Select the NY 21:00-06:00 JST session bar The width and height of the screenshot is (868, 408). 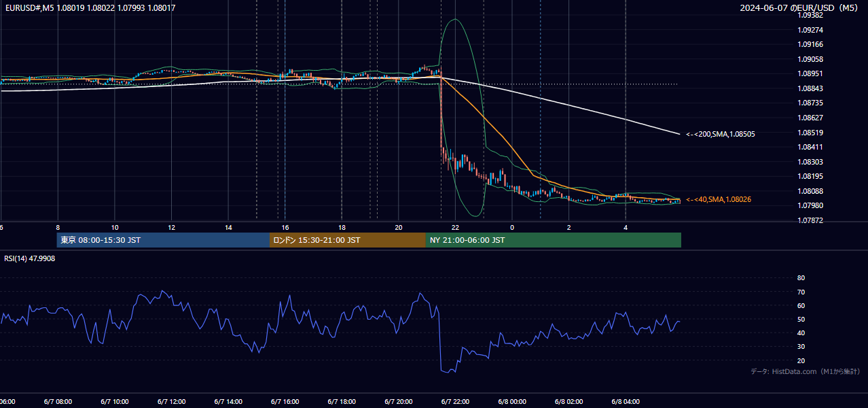click(x=554, y=240)
